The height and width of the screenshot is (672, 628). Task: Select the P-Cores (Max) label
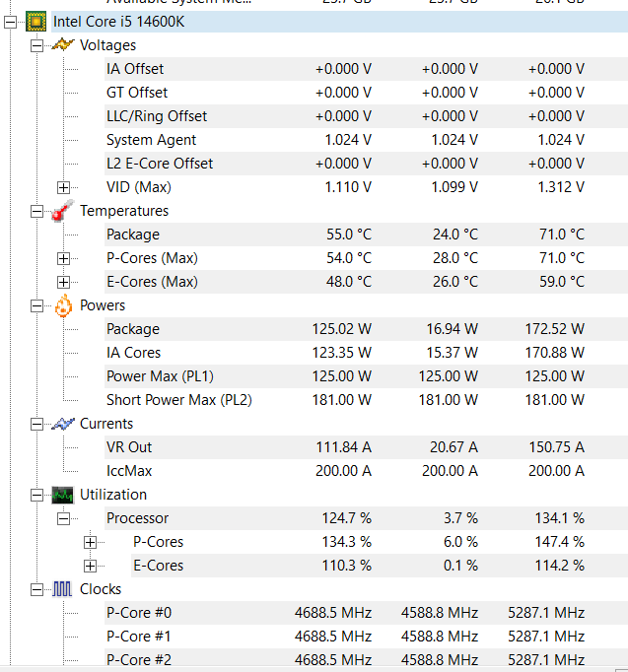click(x=152, y=258)
